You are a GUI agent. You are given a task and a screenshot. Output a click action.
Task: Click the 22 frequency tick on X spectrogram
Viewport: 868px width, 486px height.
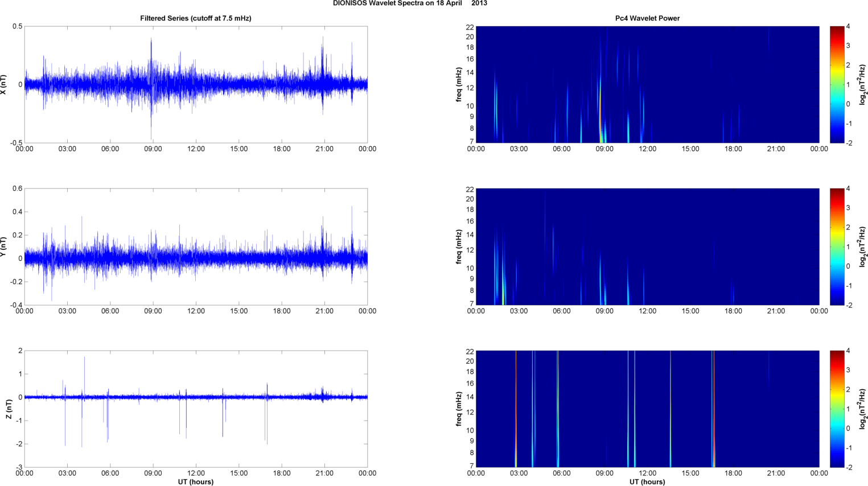[470, 27]
